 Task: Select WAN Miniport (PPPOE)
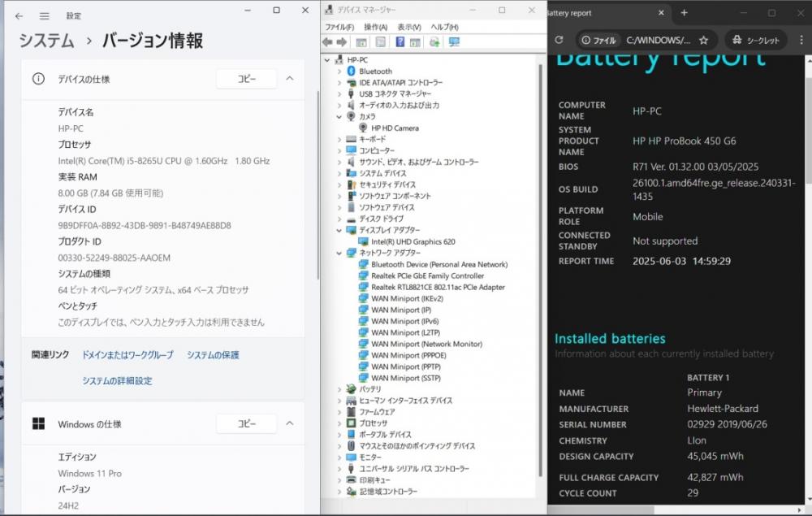click(x=403, y=355)
